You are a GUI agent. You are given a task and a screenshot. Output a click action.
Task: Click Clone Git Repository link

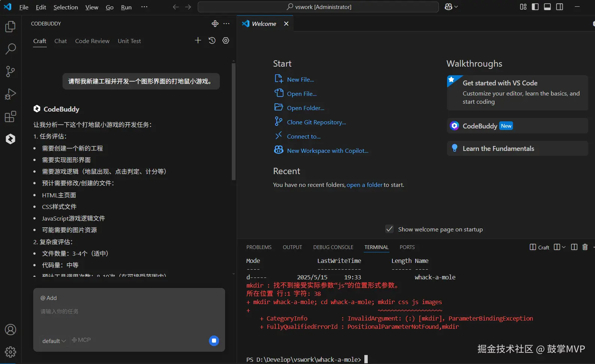316,122
